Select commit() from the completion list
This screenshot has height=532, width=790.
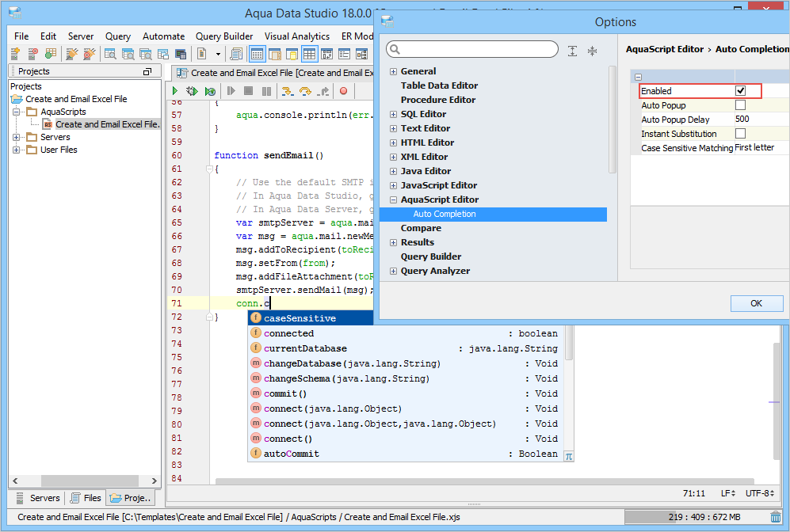pos(285,393)
